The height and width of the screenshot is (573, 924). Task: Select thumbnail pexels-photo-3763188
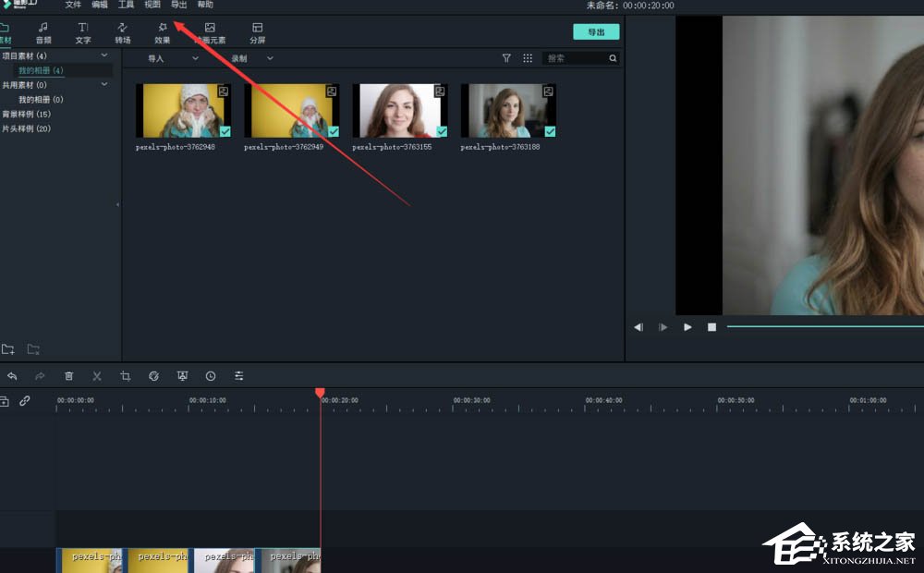[508, 111]
